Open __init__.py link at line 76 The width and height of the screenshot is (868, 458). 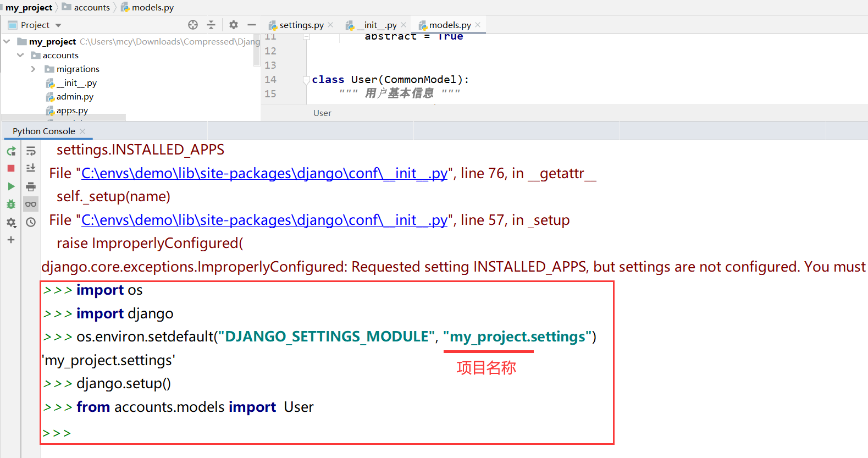click(x=264, y=173)
